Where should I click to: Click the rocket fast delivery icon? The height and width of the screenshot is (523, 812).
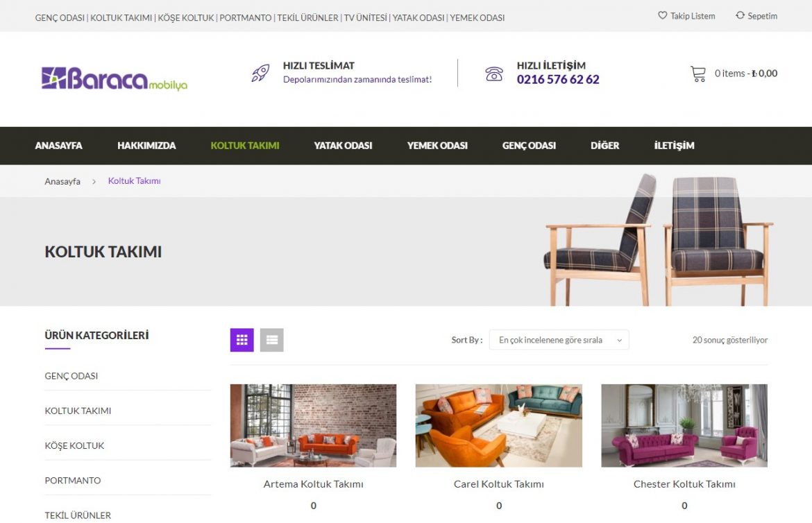pyautogui.click(x=260, y=73)
